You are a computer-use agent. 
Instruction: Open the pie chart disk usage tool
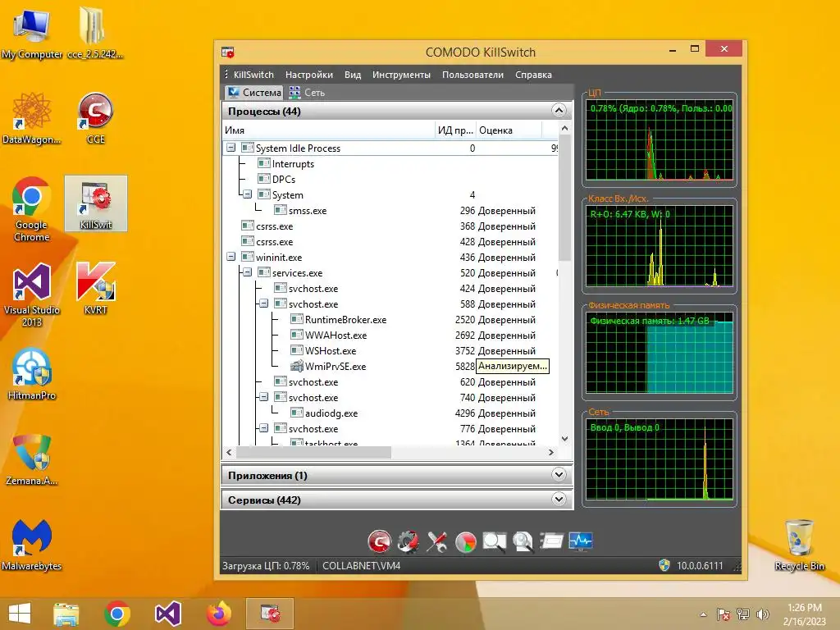click(x=466, y=541)
